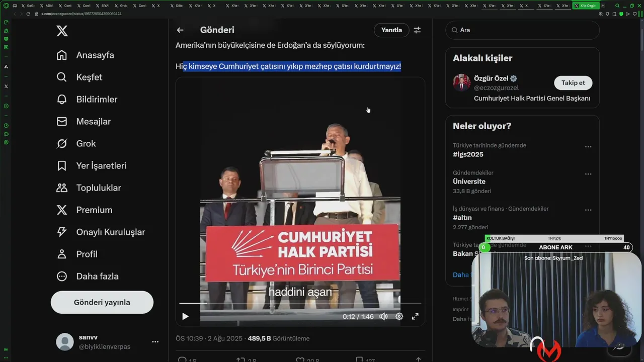Click browser tab search magnifier icon
This screenshot has width=644, height=362.
click(617, 6)
